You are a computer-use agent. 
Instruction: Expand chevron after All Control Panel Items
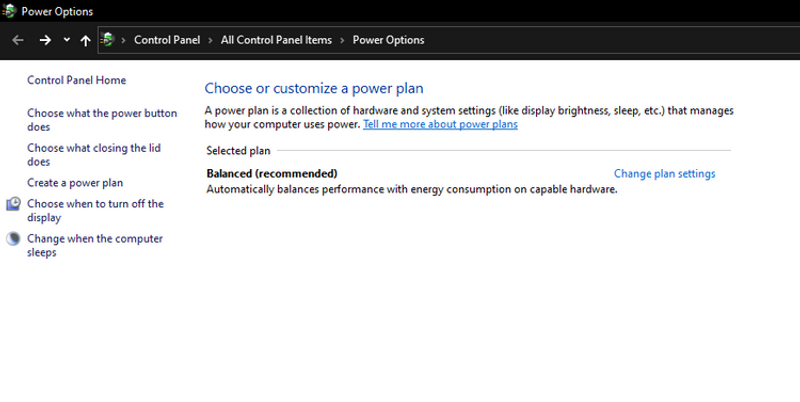click(343, 40)
